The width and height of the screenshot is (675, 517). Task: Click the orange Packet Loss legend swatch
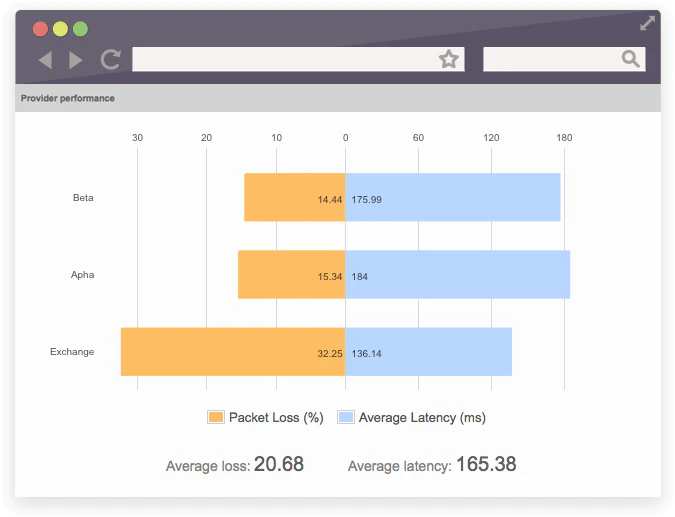point(216,417)
